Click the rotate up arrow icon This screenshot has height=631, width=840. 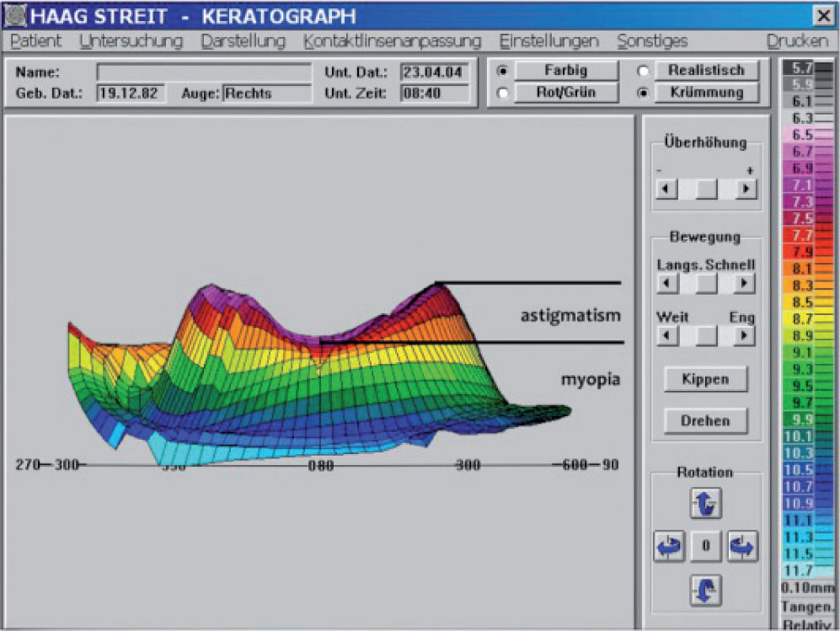(706, 504)
